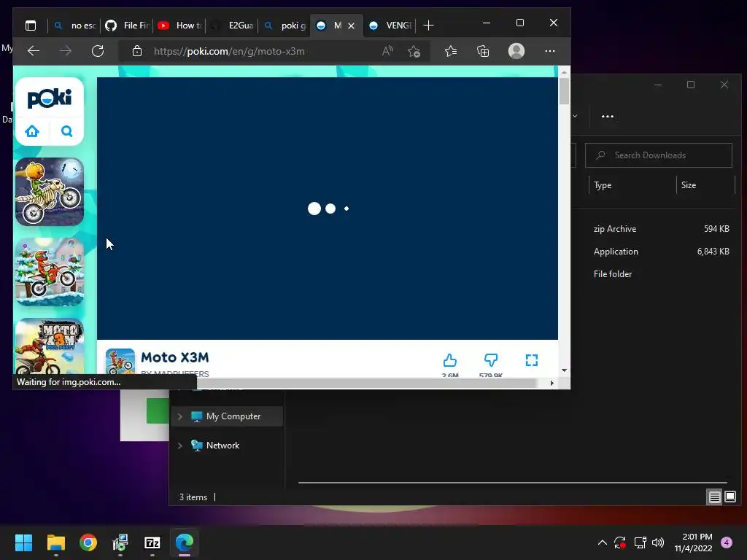
Task: Go to Poki home via house icon
Action: point(32,131)
